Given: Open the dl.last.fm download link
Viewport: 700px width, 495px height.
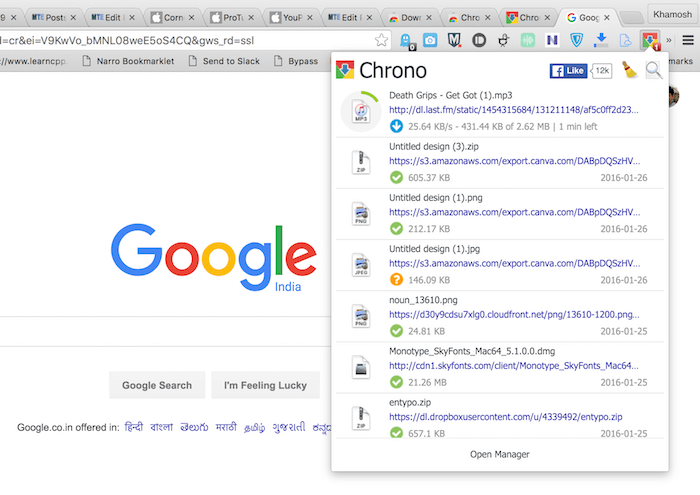Looking at the screenshot, I should (x=513, y=110).
